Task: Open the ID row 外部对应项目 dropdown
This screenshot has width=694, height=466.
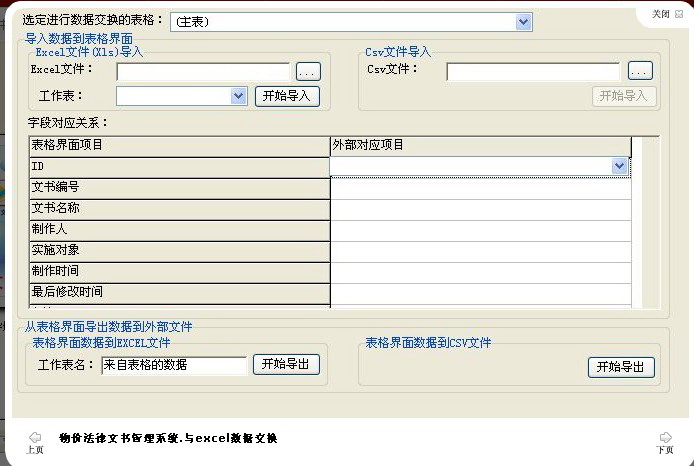Action: [619, 166]
